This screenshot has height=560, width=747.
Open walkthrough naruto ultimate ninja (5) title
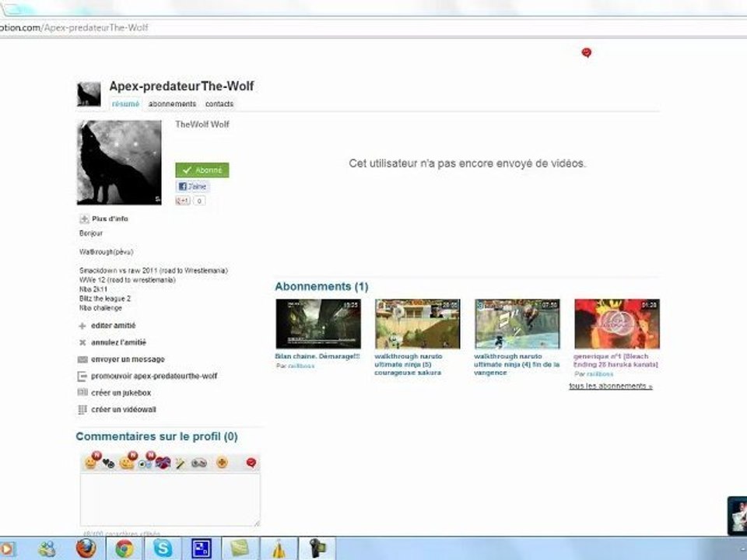[x=409, y=364]
